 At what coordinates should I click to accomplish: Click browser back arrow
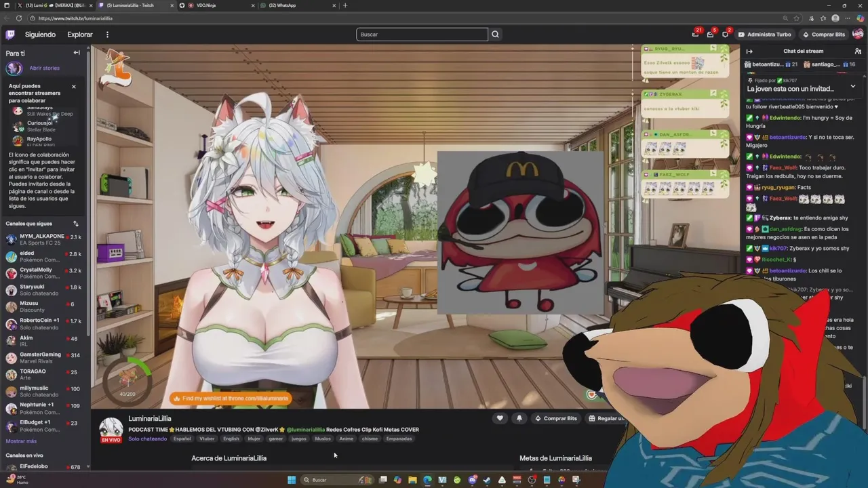pyautogui.click(x=6, y=18)
